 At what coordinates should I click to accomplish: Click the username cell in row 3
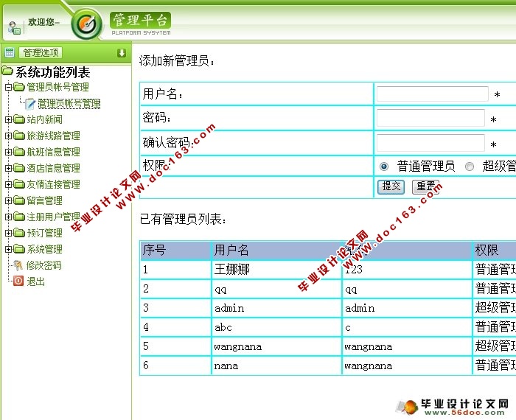pos(276,308)
